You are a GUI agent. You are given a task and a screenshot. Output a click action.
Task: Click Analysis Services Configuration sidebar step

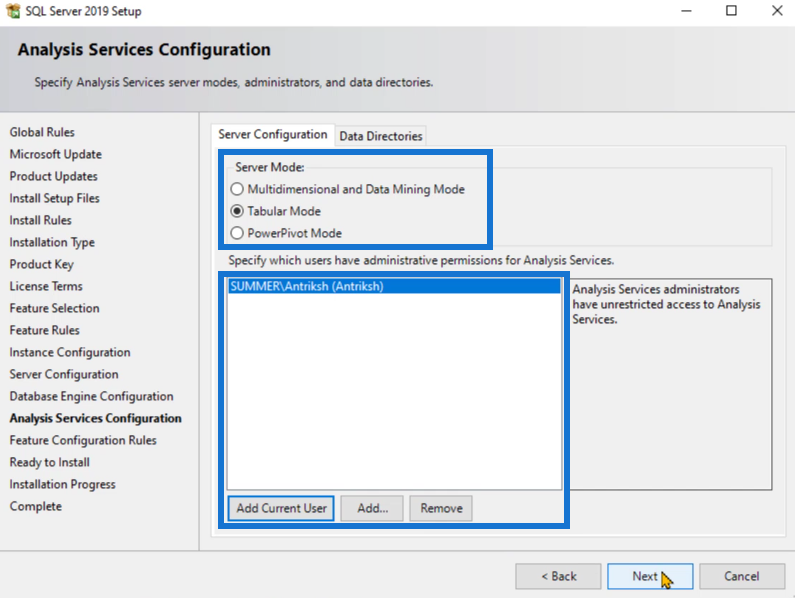click(95, 418)
